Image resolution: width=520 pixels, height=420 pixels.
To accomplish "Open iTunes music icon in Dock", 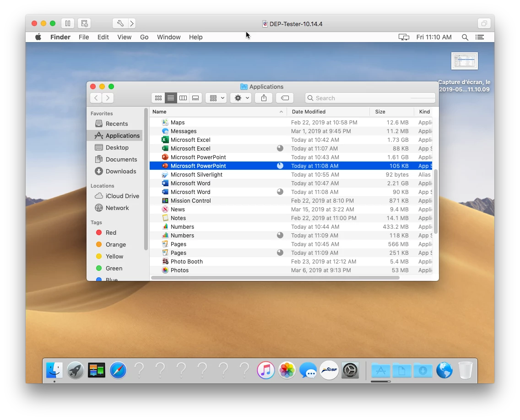I will (265, 370).
